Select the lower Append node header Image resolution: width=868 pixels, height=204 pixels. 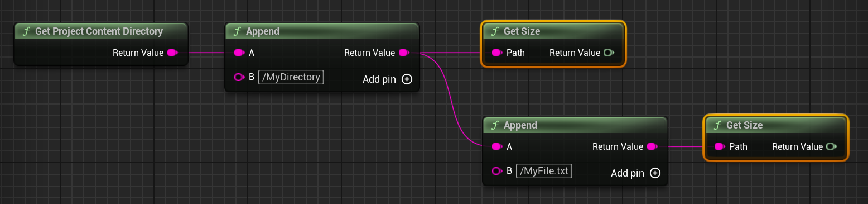coord(575,125)
